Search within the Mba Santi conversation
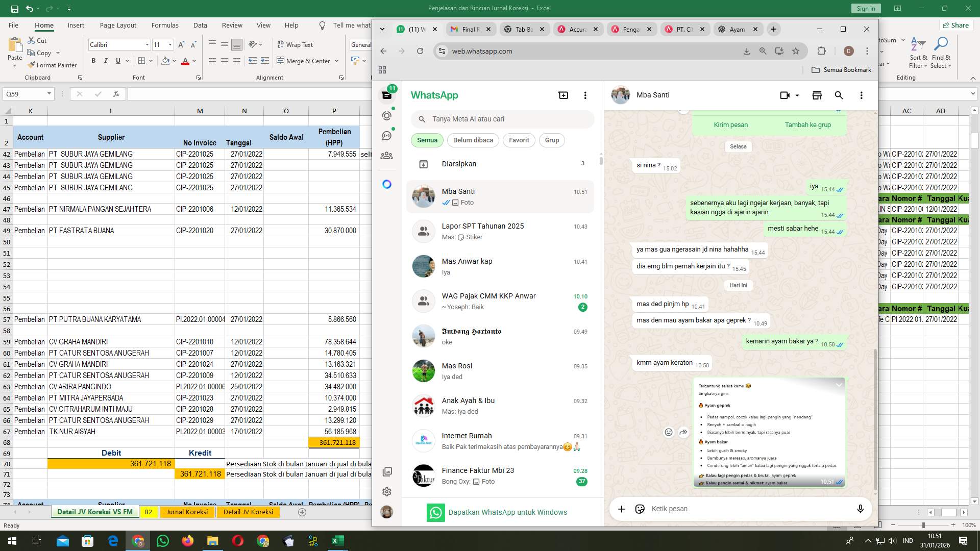Viewport: 980px width, 551px height. click(x=839, y=95)
